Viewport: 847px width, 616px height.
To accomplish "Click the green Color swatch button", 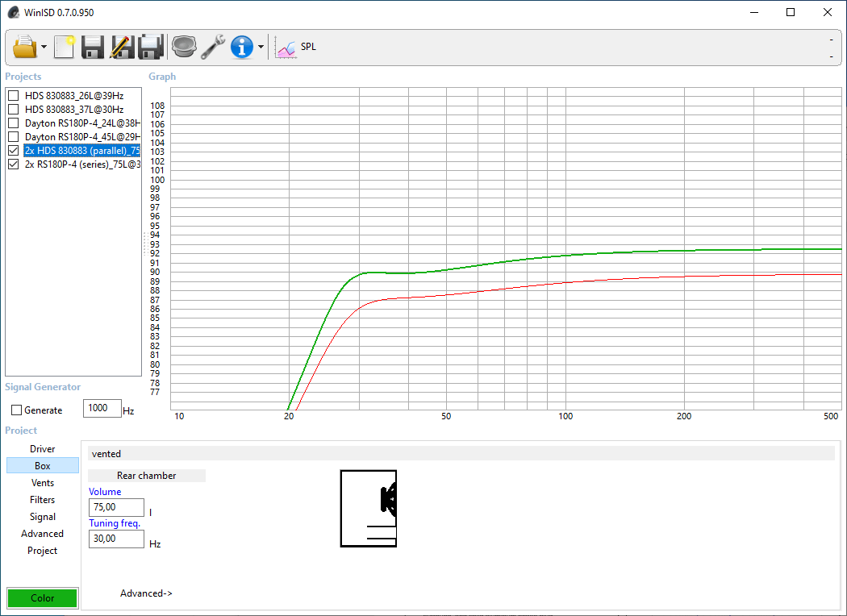I will 43,597.
